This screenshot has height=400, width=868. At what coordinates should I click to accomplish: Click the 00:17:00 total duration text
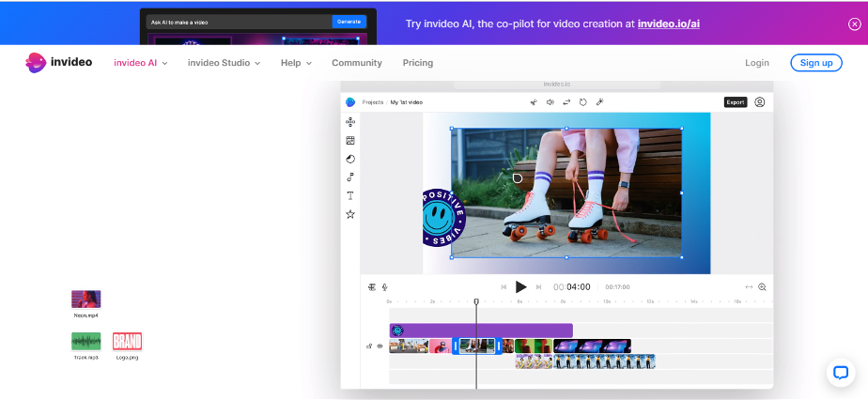617,287
